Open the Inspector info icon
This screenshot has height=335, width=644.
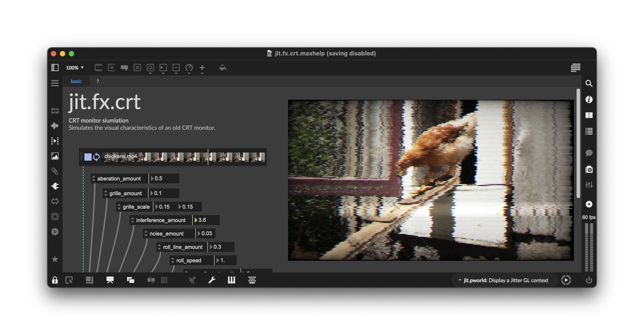(589, 99)
